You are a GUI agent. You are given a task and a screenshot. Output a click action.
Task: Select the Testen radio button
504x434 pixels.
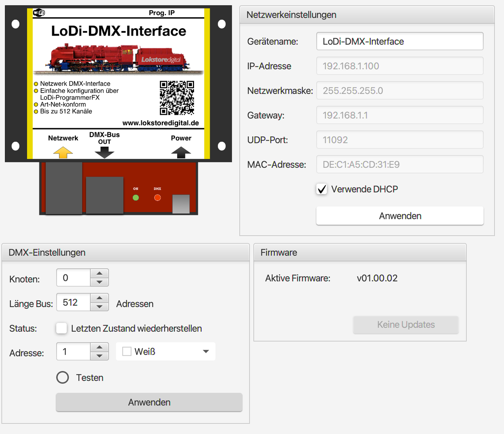[x=63, y=377]
